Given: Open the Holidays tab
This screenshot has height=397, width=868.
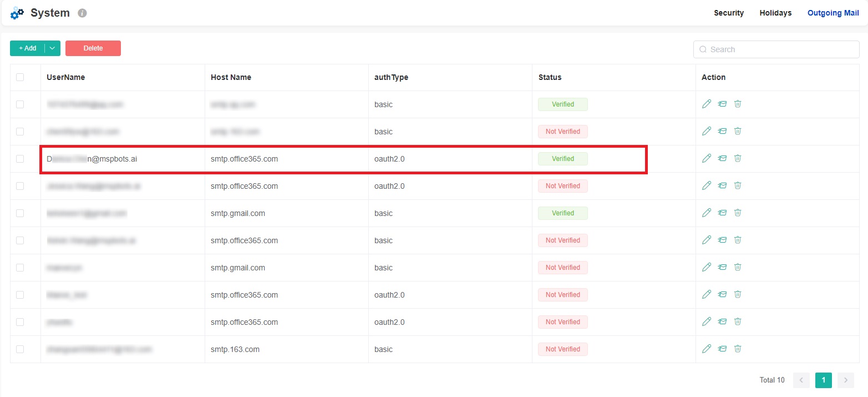Looking at the screenshot, I should (x=775, y=13).
